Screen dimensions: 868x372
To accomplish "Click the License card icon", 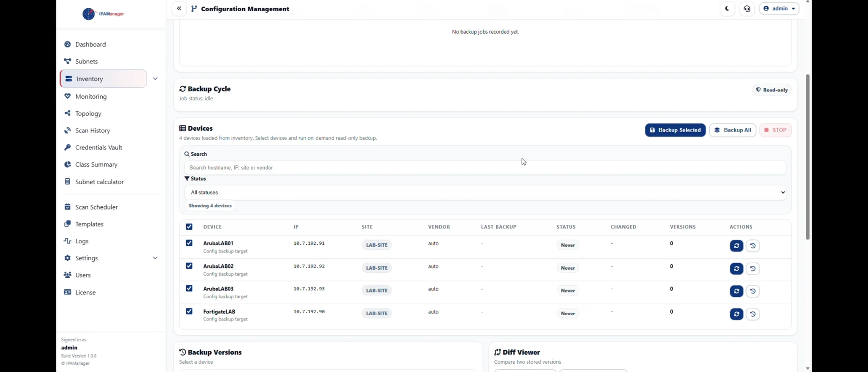I will click(68, 292).
